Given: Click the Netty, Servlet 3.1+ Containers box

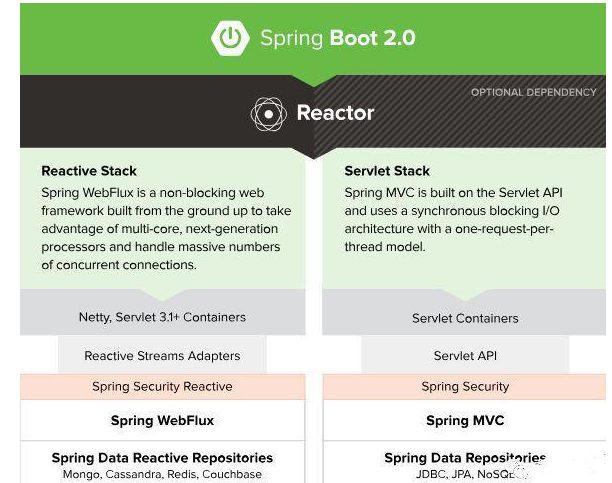Looking at the screenshot, I should pos(162,317).
